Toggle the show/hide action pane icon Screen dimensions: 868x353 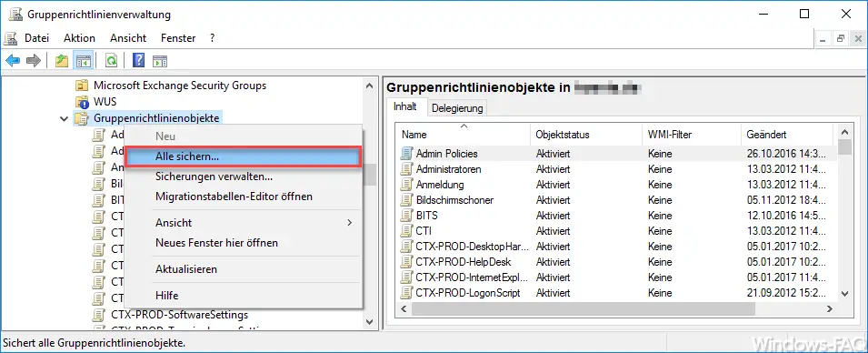(160, 60)
